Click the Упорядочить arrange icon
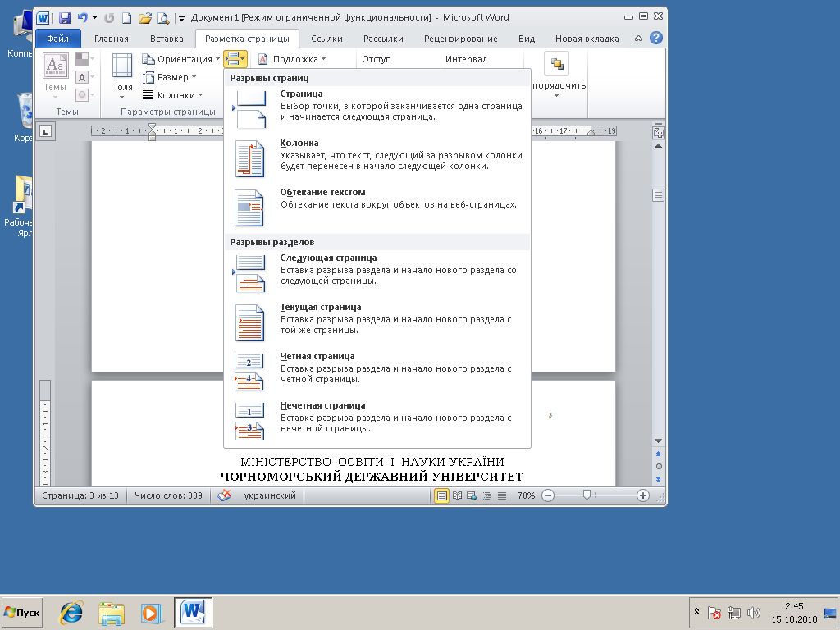The height and width of the screenshot is (630, 840). (x=557, y=64)
